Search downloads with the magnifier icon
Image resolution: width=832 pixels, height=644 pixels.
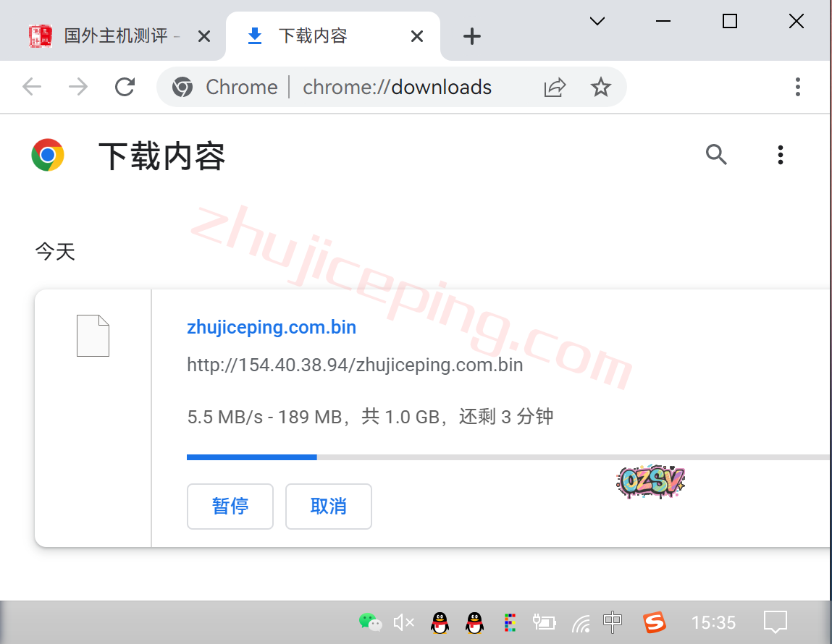pyautogui.click(x=716, y=155)
